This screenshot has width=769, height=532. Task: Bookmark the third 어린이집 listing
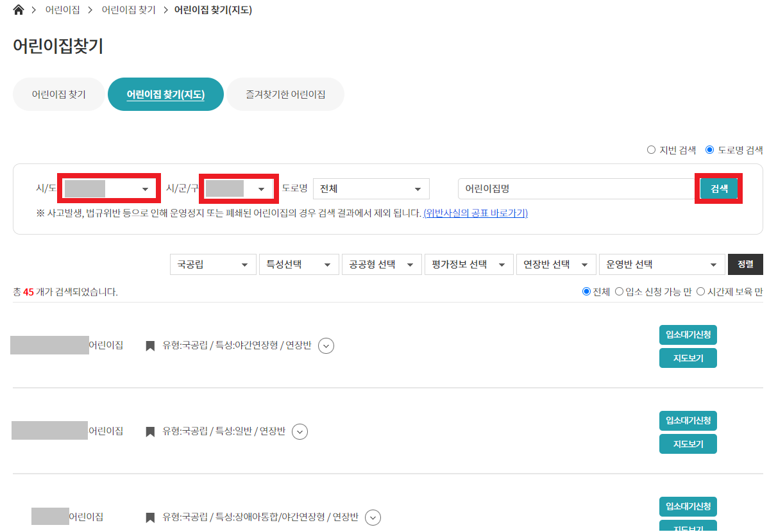coord(149,517)
